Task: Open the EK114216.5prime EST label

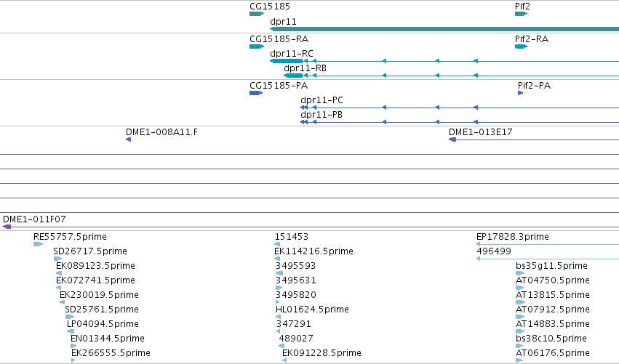Action: tap(314, 251)
